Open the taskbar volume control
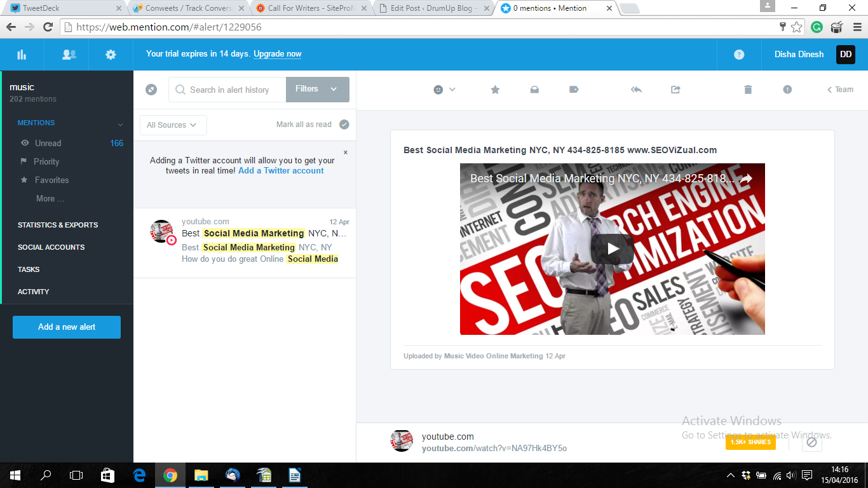868x488 pixels. coord(790,475)
